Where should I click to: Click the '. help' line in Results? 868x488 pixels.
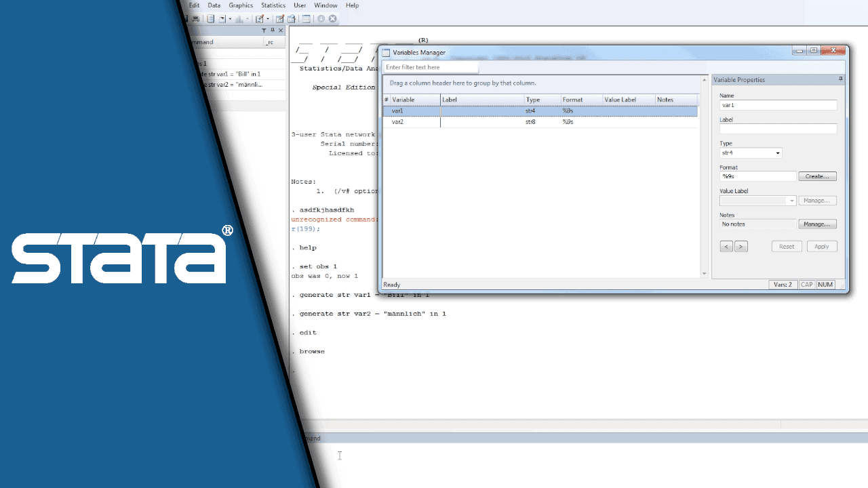click(304, 247)
